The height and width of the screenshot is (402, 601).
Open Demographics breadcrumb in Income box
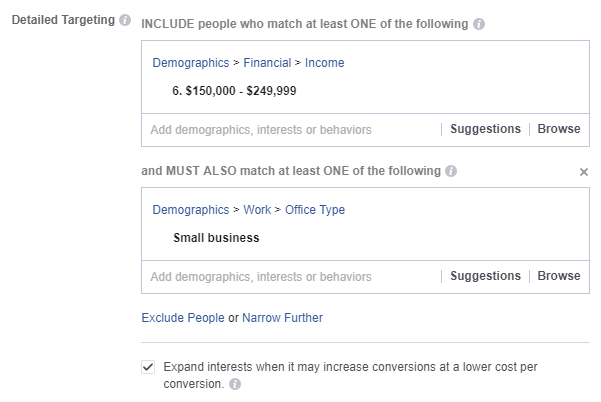coord(191,63)
